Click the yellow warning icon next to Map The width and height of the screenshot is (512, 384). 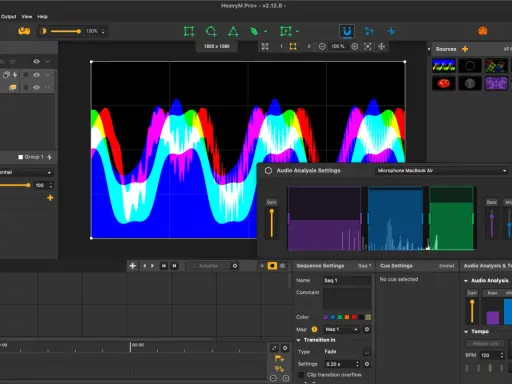coord(314,329)
